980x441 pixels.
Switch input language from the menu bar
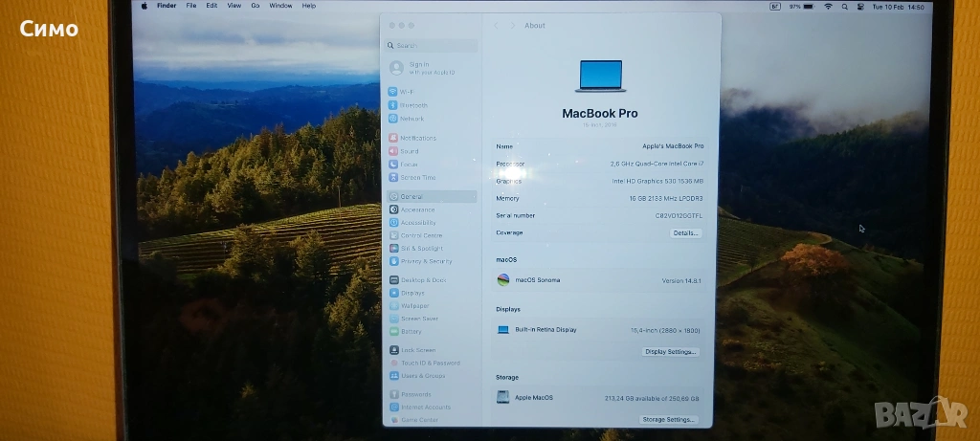[x=775, y=7]
